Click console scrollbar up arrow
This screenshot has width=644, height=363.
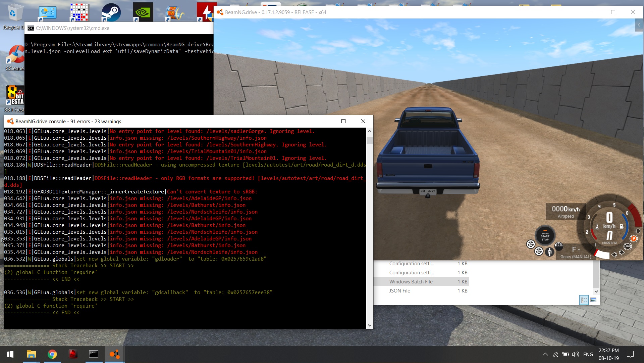tap(370, 131)
